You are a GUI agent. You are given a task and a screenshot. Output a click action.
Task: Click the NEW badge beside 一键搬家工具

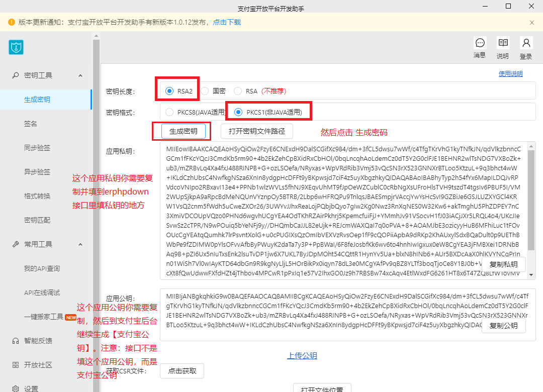(x=71, y=317)
